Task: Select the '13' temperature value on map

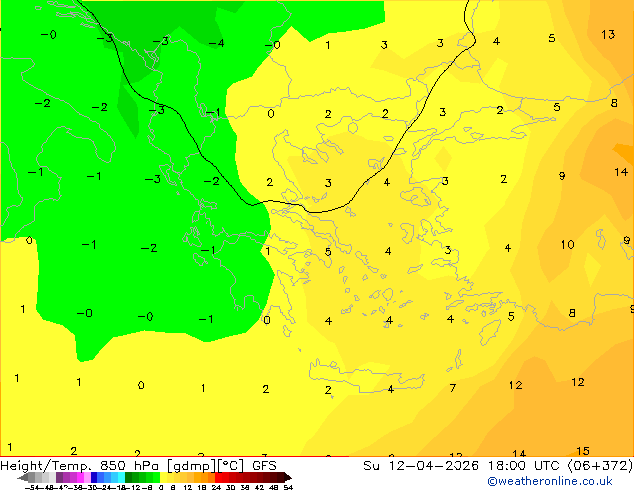Action: pos(608,35)
